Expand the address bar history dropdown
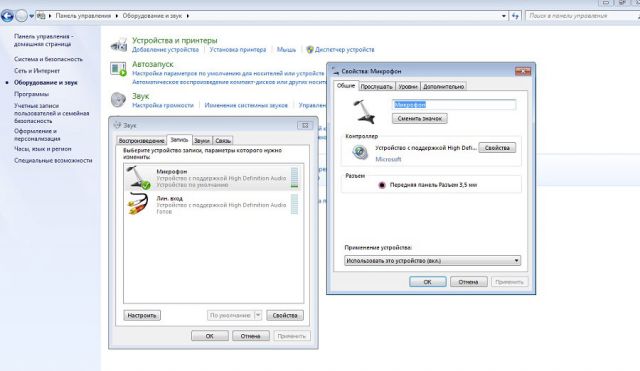The height and width of the screenshot is (371, 640). tap(504, 16)
